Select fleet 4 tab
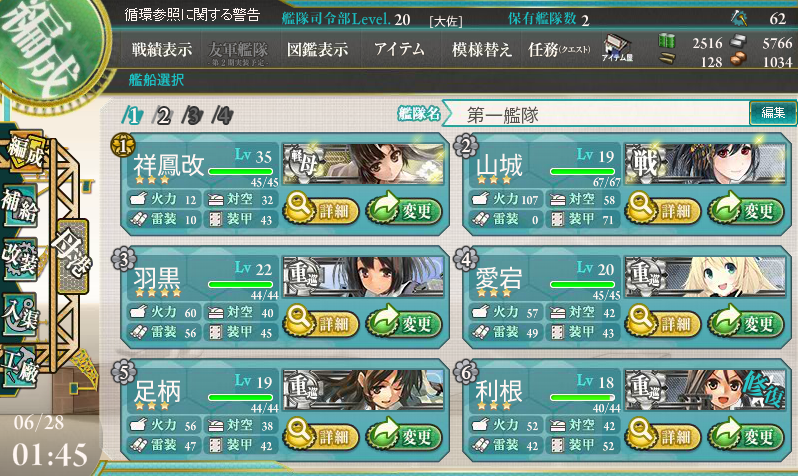Screen dimensions: 798x476 [x=223, y=116]
